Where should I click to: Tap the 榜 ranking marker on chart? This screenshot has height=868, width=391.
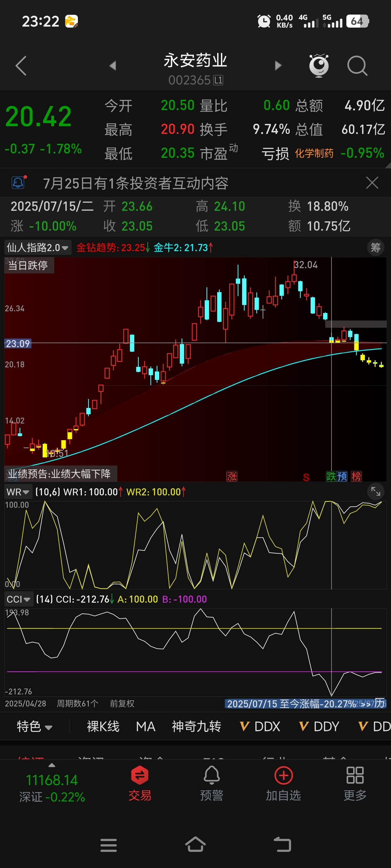(356, 476)
